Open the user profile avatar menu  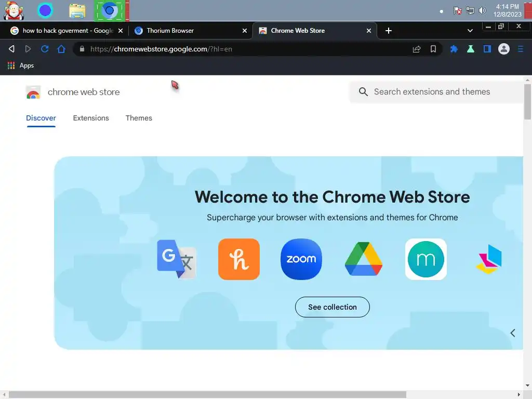click(504, 49)
